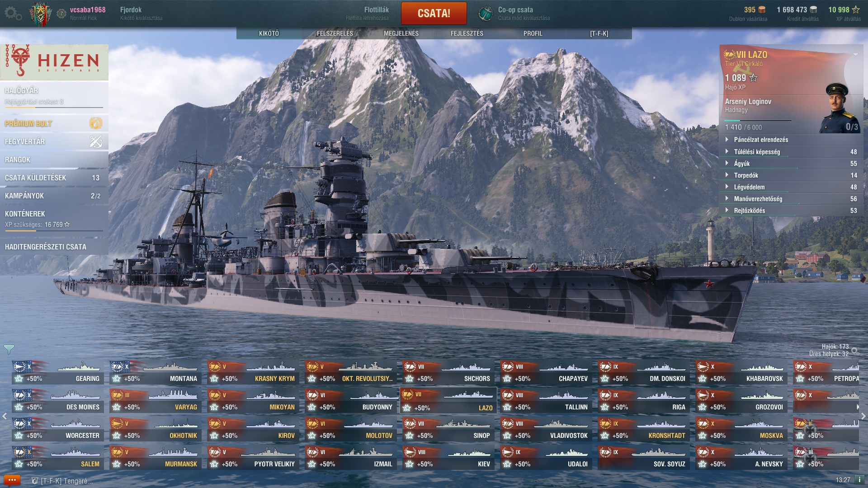The width and height of the screenshot is (868, 488).
Task: Expand the Torpedók stat row
Action: tap(791, 175)
